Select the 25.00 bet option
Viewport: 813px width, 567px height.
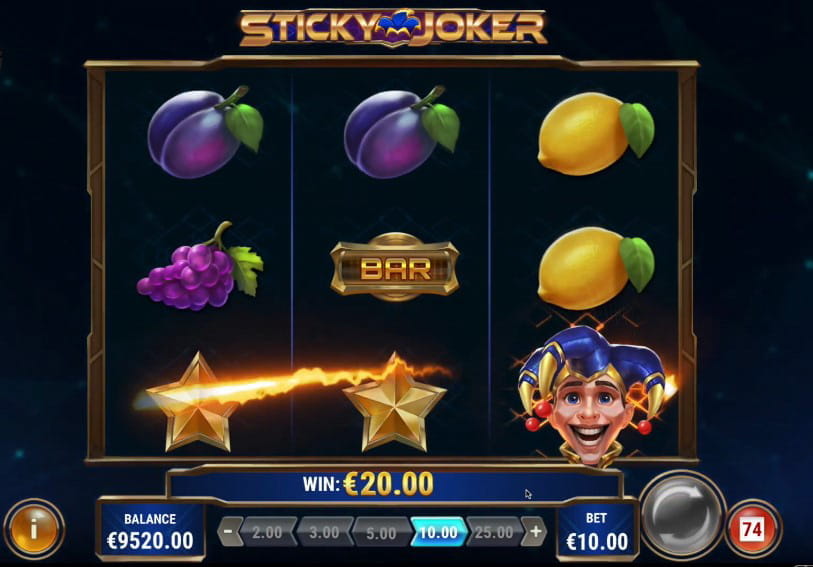coord(494,532)
